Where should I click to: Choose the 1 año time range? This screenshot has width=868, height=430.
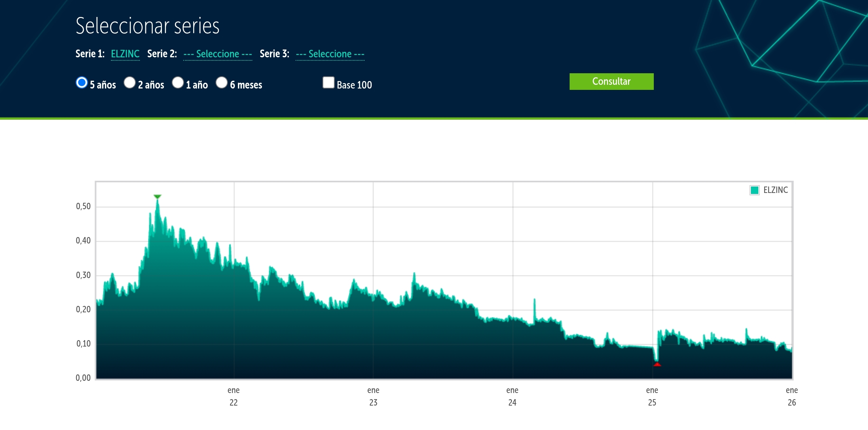point(178,82)
